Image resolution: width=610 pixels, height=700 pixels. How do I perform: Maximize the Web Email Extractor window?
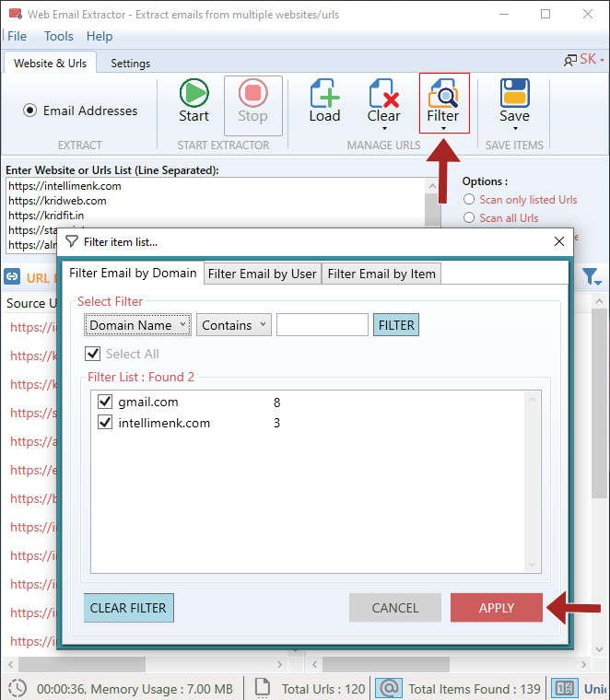point(545,15)
